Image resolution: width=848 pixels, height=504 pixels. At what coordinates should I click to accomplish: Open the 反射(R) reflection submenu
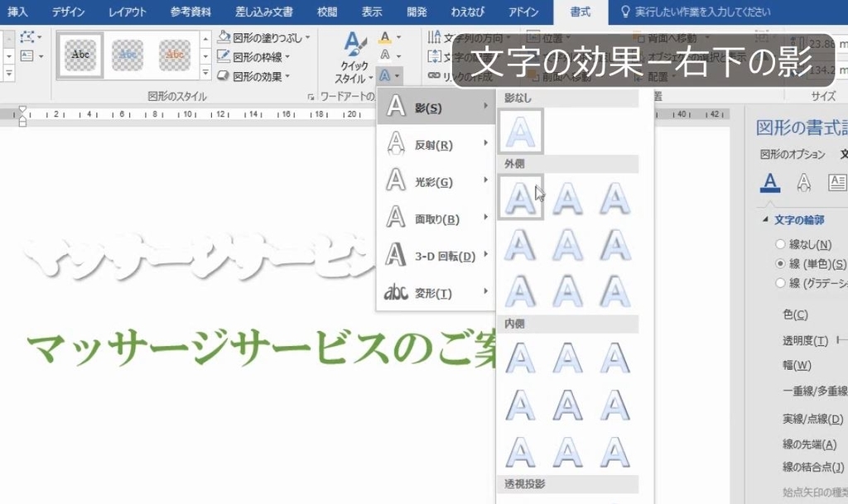click(x=436, y=144)
